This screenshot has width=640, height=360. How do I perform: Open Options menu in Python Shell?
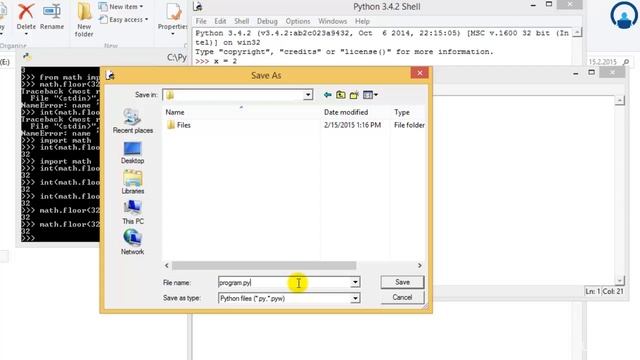pyautogui.click(x=298, y=21)
